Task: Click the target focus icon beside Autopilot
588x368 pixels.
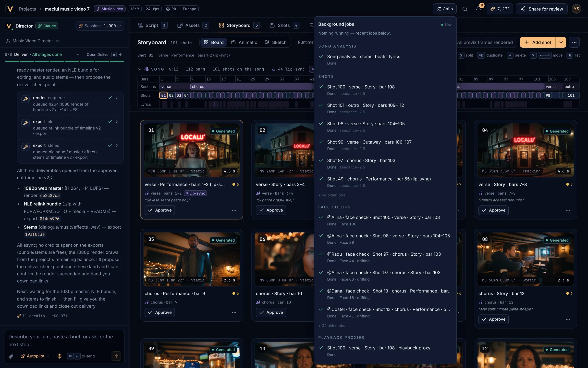Action: tap(60, 356)
